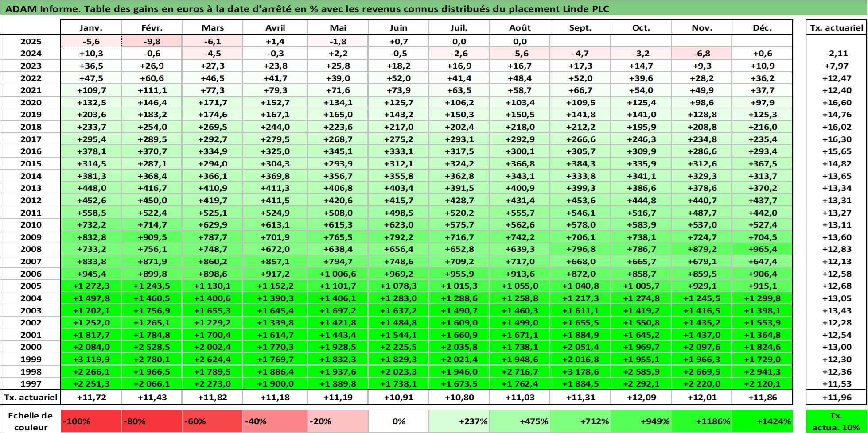Click the Oct. column header

pyautogui.click(x=641, y=27)
